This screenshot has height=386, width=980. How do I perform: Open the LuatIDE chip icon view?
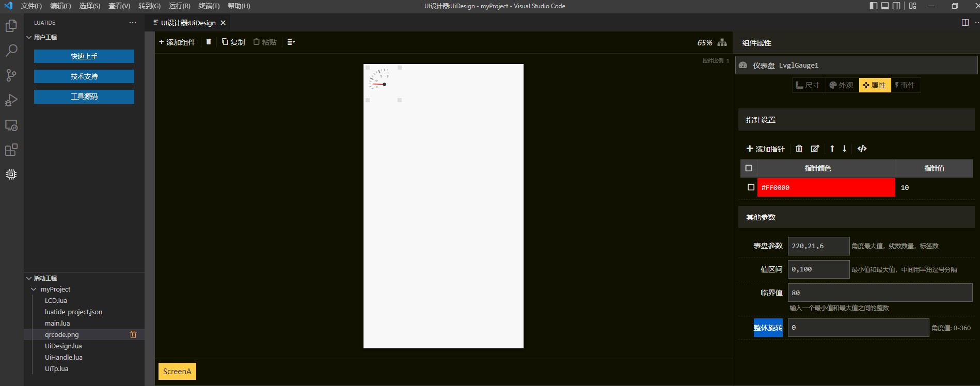[x=11, y=174]
